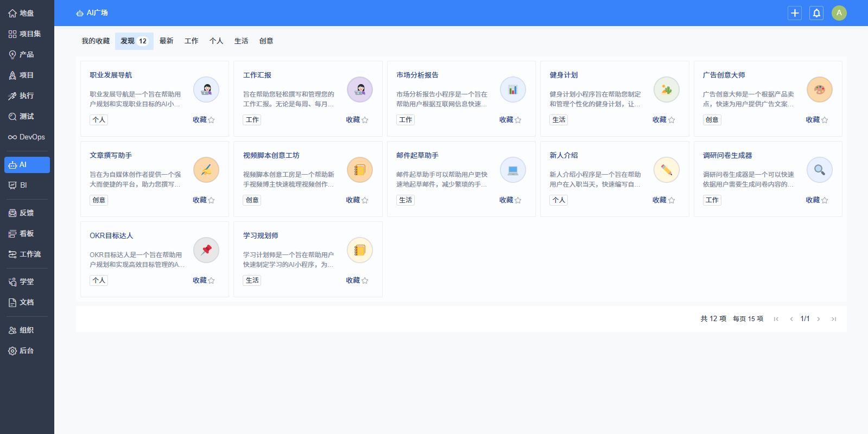The image size is (868, 434).
Task: Open 后台 settings in sidebar
Action: (27, 351)
